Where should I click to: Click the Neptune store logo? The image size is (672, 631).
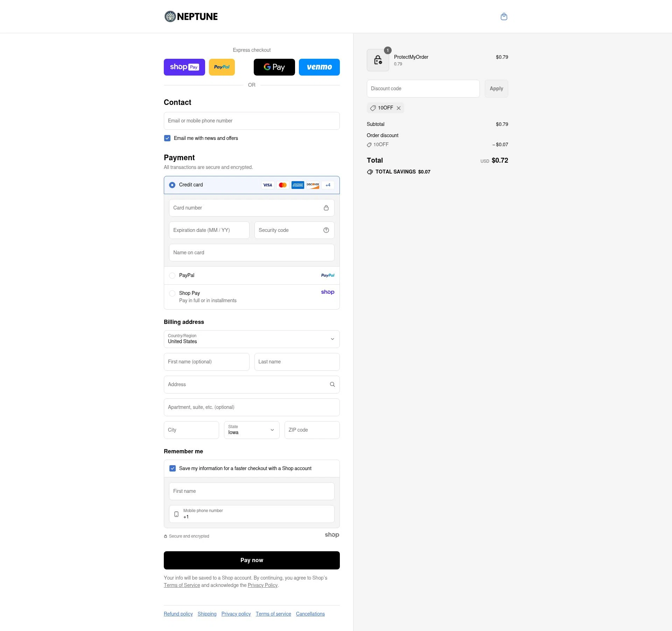click(191, 16)
